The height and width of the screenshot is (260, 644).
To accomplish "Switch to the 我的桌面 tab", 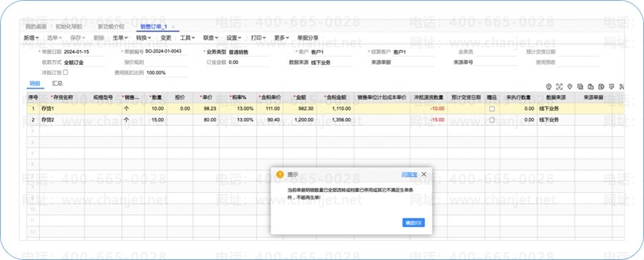I will tap(36, 26).
